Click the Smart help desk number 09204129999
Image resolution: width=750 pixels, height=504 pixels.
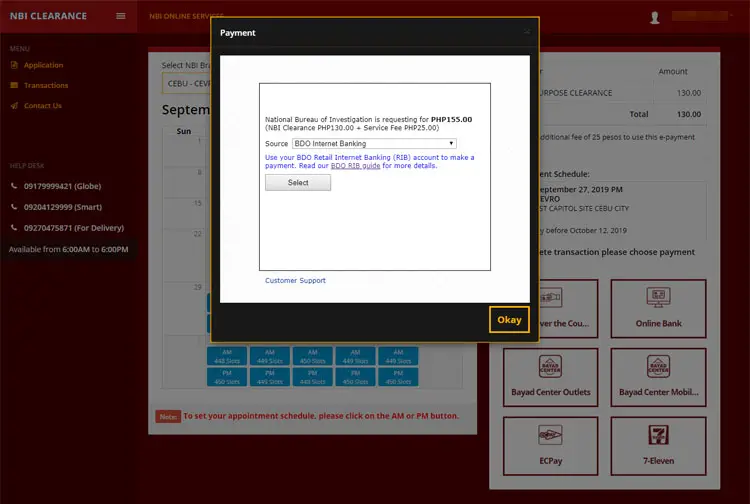(x=63, y=207)
